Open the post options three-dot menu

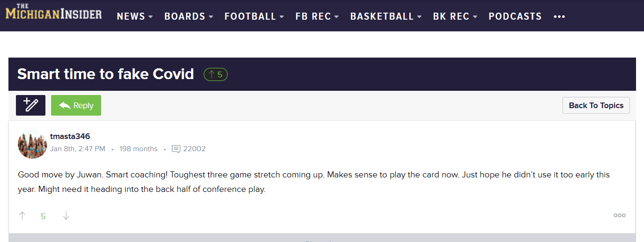pyautogui.click(x=619, y=215)
